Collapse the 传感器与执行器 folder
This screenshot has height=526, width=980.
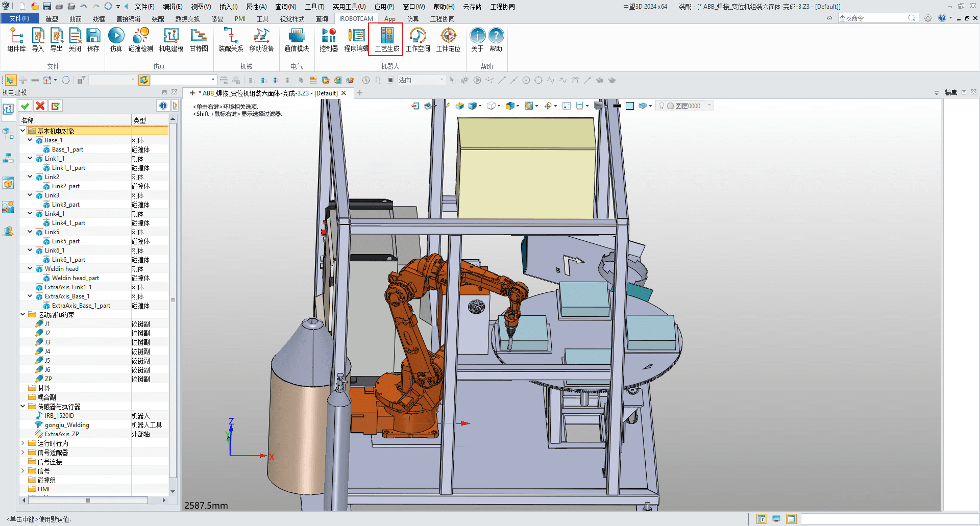click(x=23, y=407)
